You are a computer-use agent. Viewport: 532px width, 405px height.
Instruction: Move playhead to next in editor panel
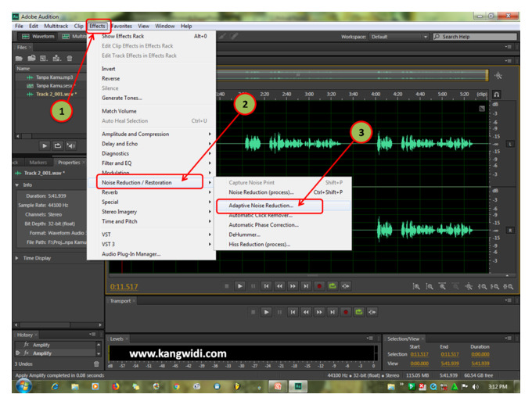(x=306, y=286)
